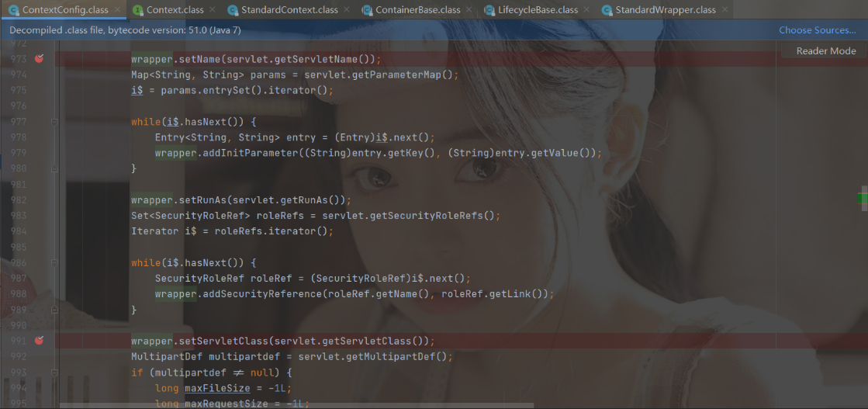Click the Context interface file icon

point(137,10)
